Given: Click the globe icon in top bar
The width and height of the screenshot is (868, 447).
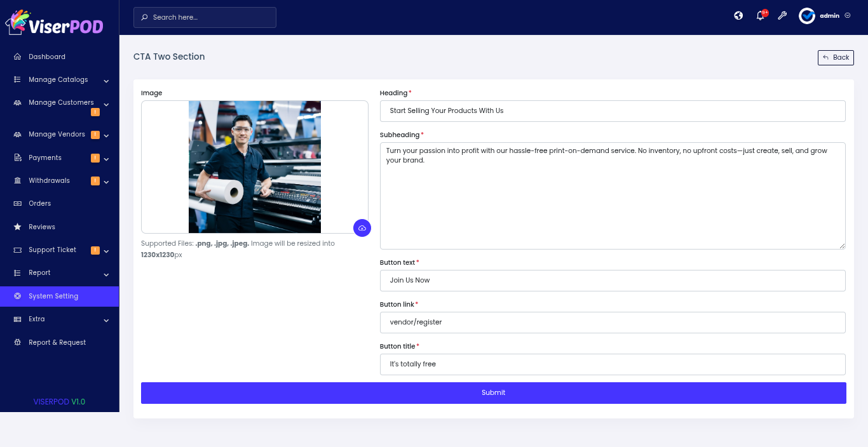Looking at the screenshot, I should coord(738,16).
